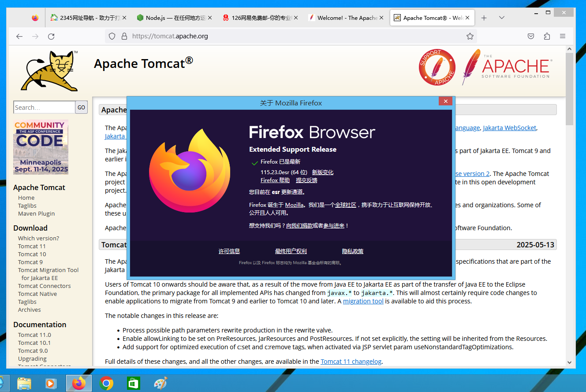586x392 pixels.
Task: Click the Firefox View pinned icon in tab bar
Action: pyautogui.click(x=35, y=18)
